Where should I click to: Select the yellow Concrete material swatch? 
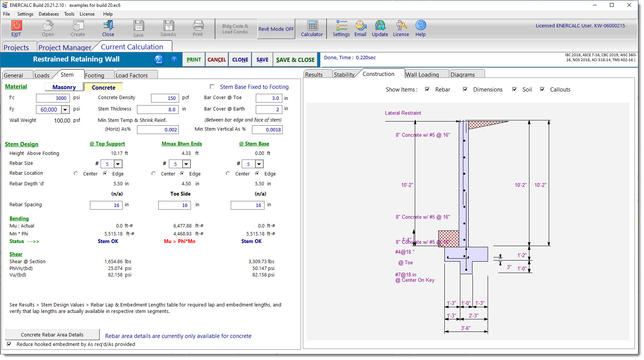coord(103,87)
